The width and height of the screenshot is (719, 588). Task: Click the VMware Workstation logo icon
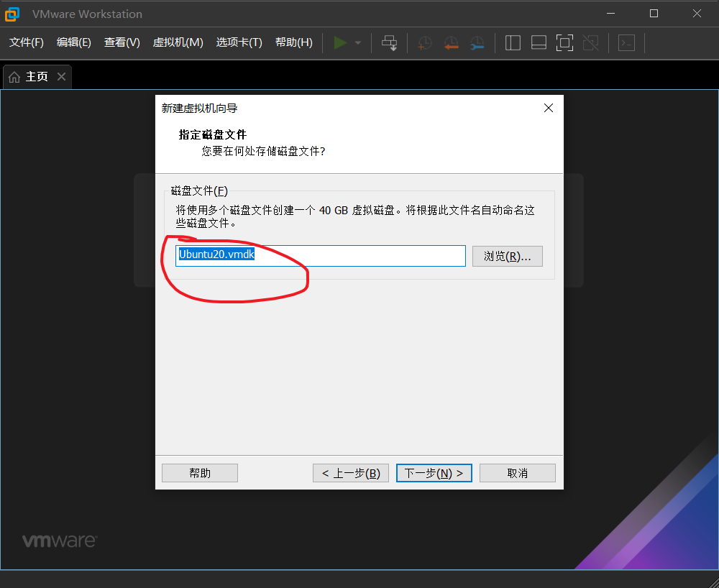tap(12, 14)
